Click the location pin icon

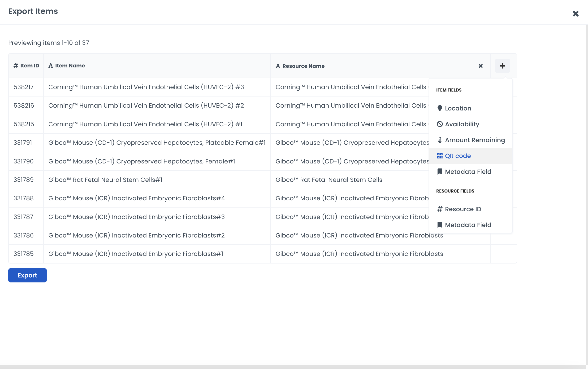pos(440,108)
